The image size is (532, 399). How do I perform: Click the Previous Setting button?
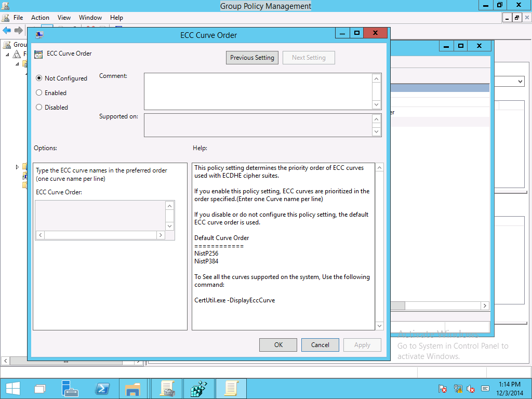point(252,58)
